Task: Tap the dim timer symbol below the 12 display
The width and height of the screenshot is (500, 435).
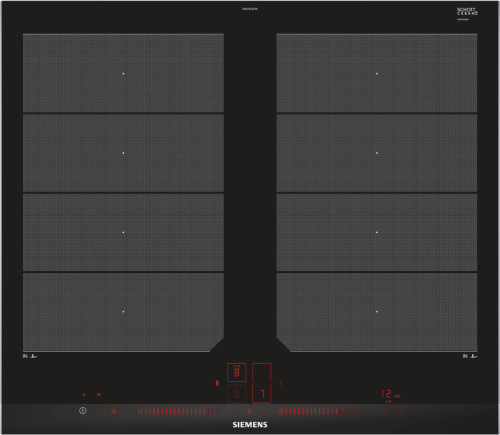Action: [x=388, y=402]
